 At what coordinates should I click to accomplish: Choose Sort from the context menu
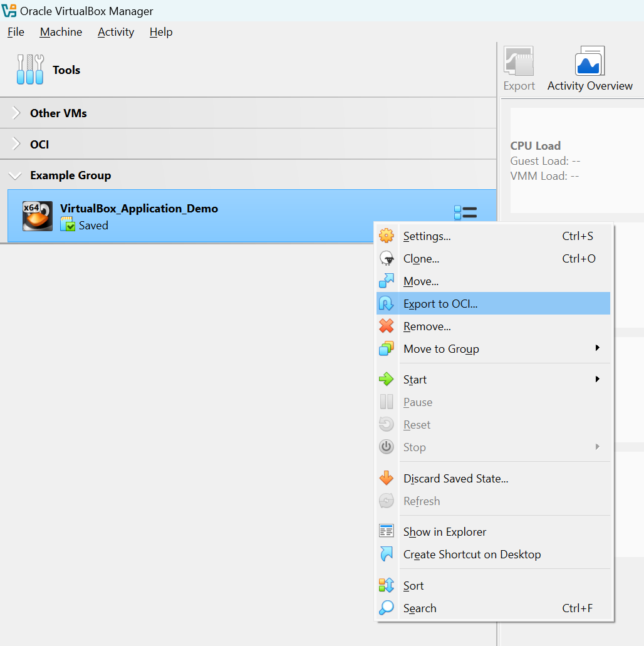pos(493,585)
